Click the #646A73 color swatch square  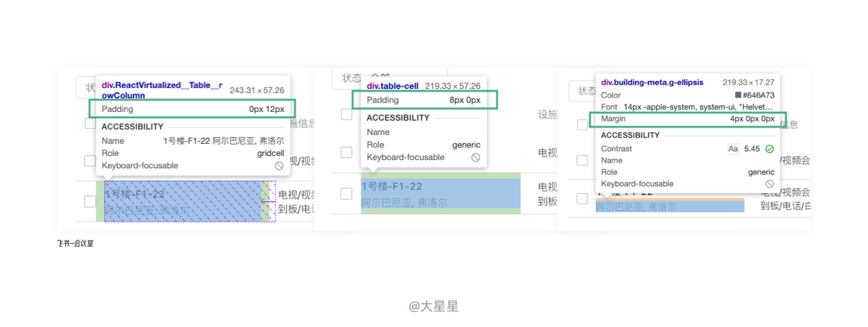click(x=738, y=96)
